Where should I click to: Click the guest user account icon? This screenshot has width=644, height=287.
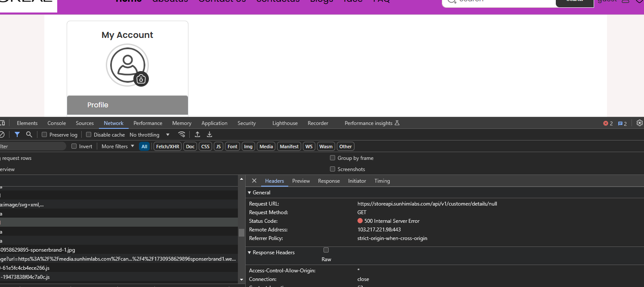[626, 1]
